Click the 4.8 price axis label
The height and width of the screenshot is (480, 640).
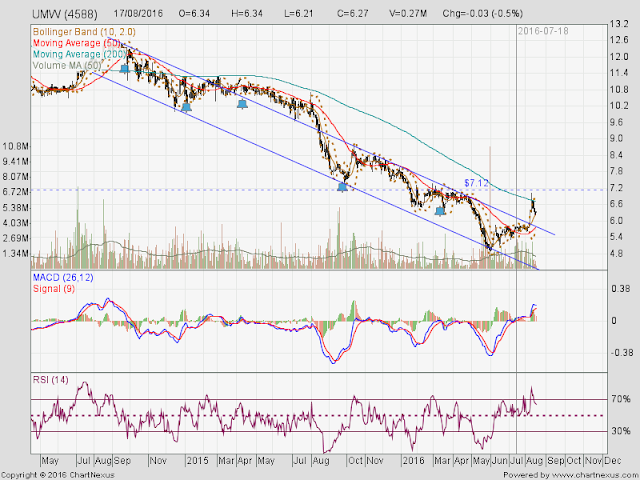(x=616, y=253)
